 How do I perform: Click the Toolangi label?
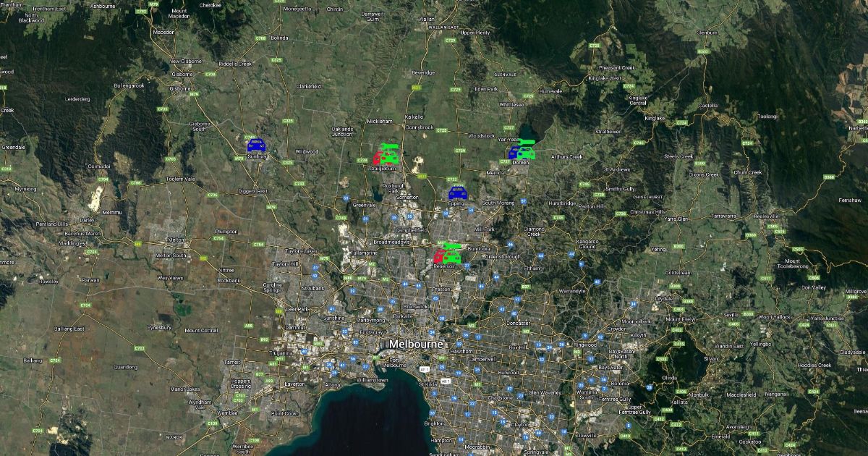pyautogui.click(x=767, y=116)
